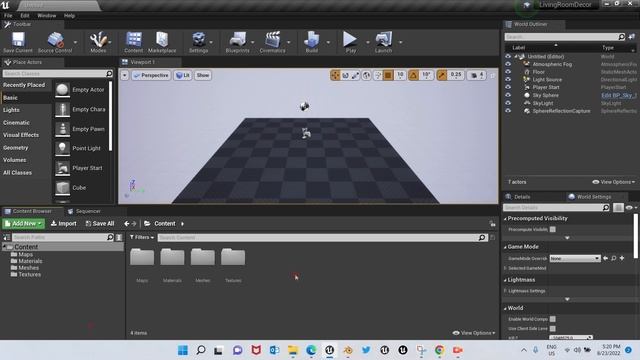Toggle grid snapping in the viewport
The width and height of the screenshot is (640, 360).
click(x=388, y=75)
